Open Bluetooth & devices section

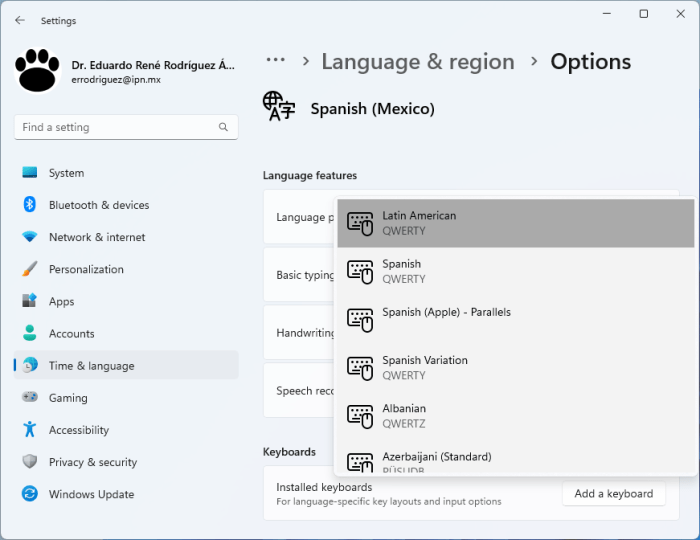coord(98,205)
